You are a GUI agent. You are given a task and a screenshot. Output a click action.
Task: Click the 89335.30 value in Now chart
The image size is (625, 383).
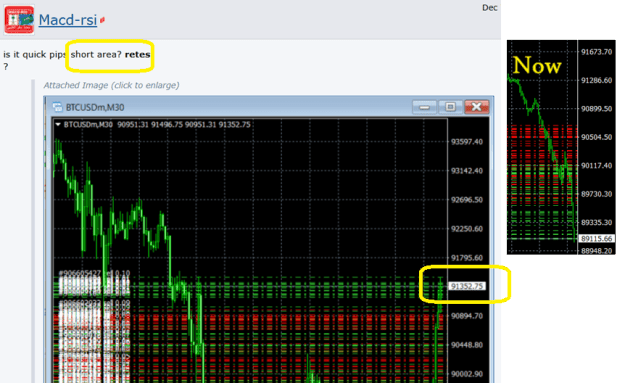pos(596,222)
